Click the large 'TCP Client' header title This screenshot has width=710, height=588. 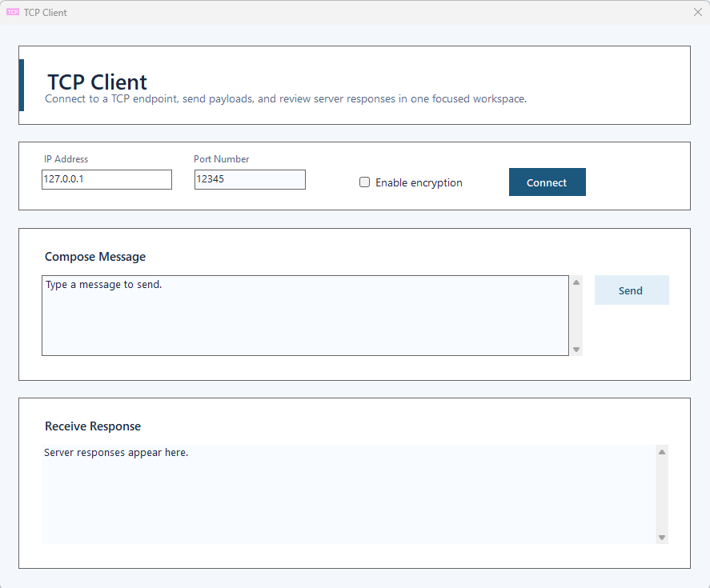pos(98,82)
